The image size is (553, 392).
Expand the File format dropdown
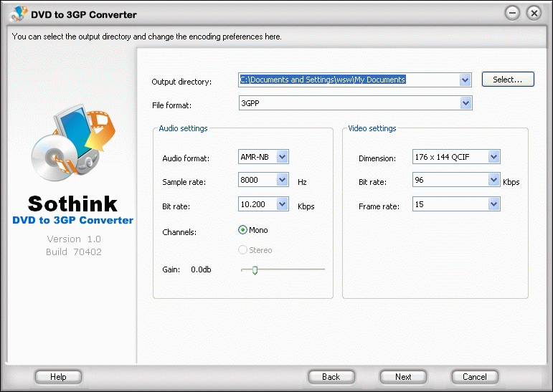(465, 103)
